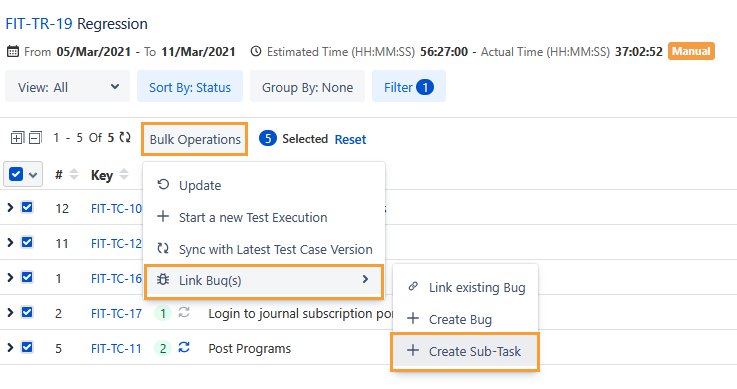Image resolution: width=737 pixels, height=389 pixels.
Task: Click the orange Manual tag
Action: pyautogui.click(x=691, y=51)
